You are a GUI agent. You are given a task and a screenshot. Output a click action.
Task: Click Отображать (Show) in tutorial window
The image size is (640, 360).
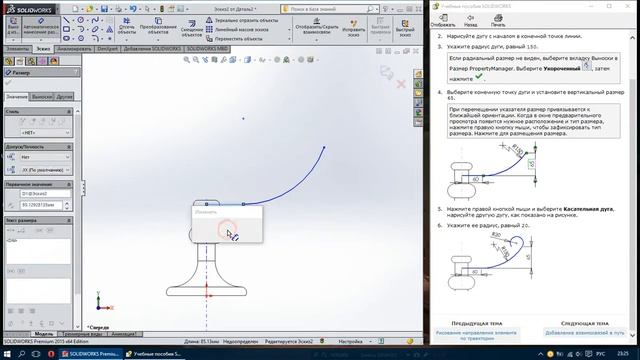[442, 20]
